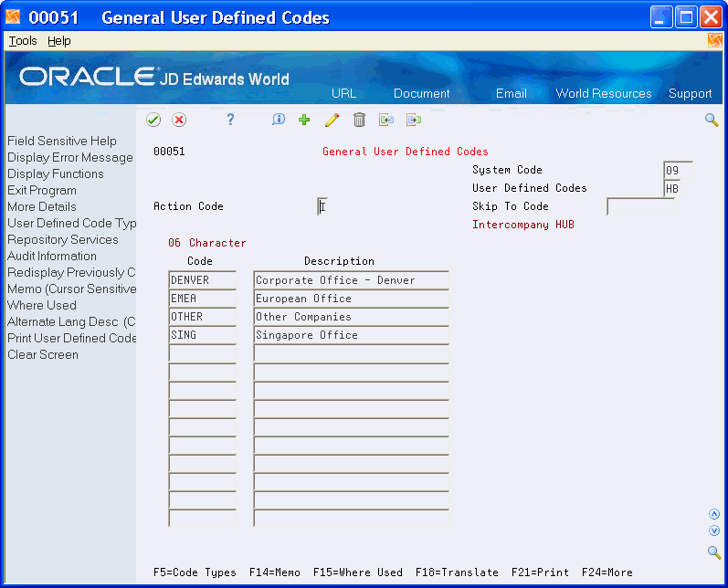This screenshot has height=588, width=728.
Task: Click the F21=Print function key
Action: (x=540, y=572)
